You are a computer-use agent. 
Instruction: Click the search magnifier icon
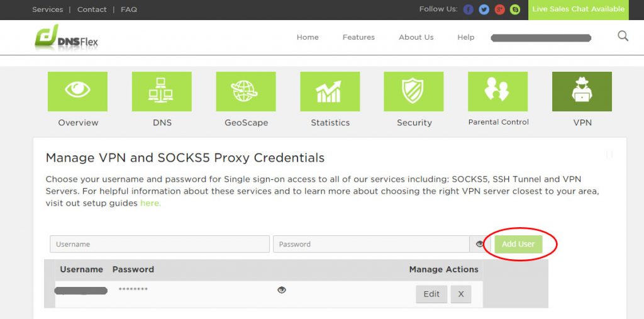click(623, 36)
